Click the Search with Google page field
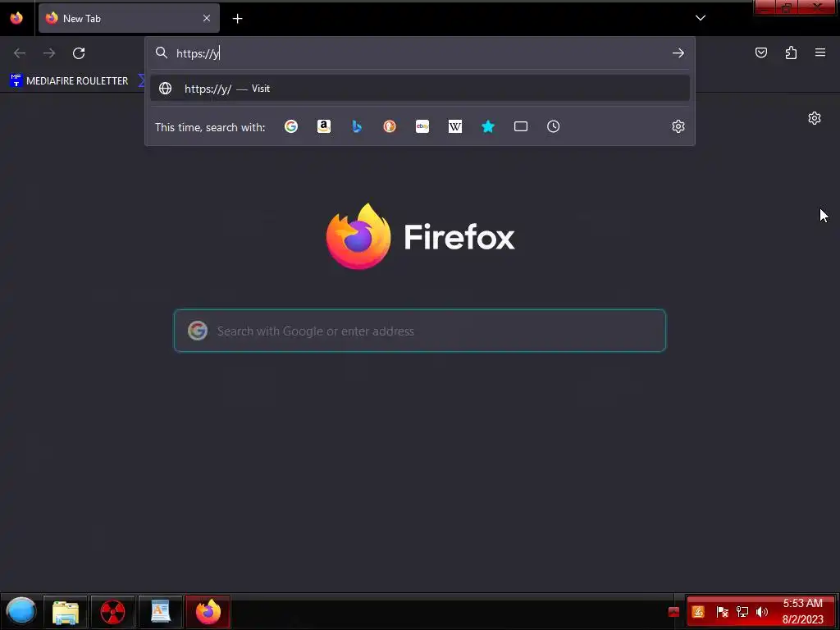 click(420, 331)
